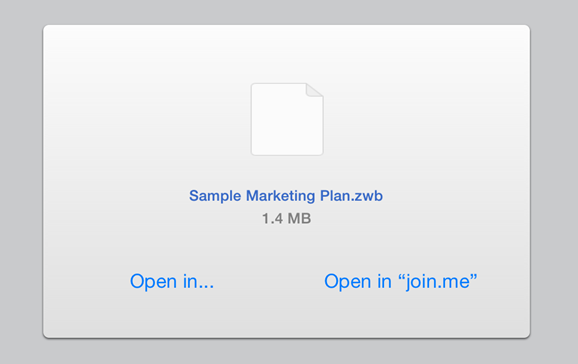The width and height of the screenshot is (578, 364).
Task: Click the word "Marketing" in the filename
Action: (x=281, y=196)
